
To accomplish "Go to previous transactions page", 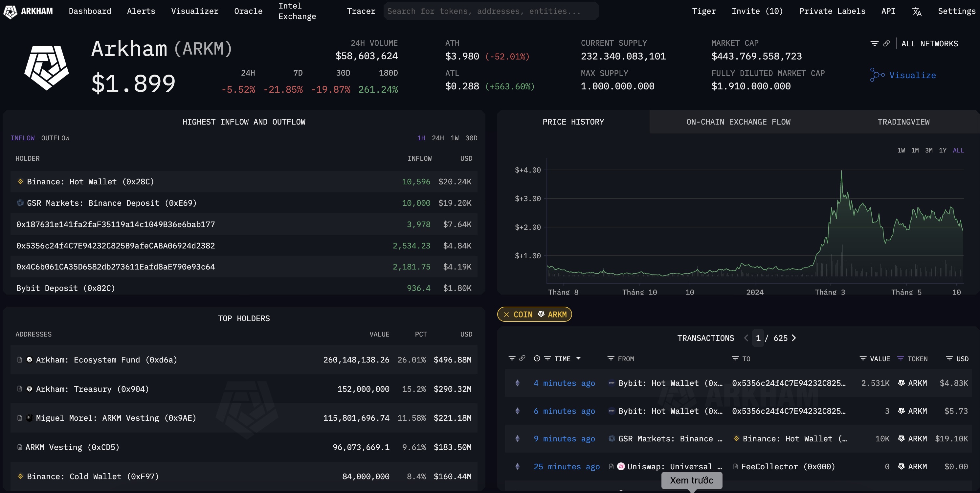I will [746, 338].
